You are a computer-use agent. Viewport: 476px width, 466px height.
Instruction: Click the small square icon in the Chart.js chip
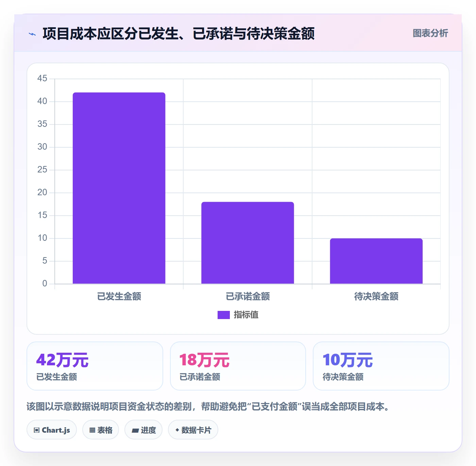[x=37, y=430]
